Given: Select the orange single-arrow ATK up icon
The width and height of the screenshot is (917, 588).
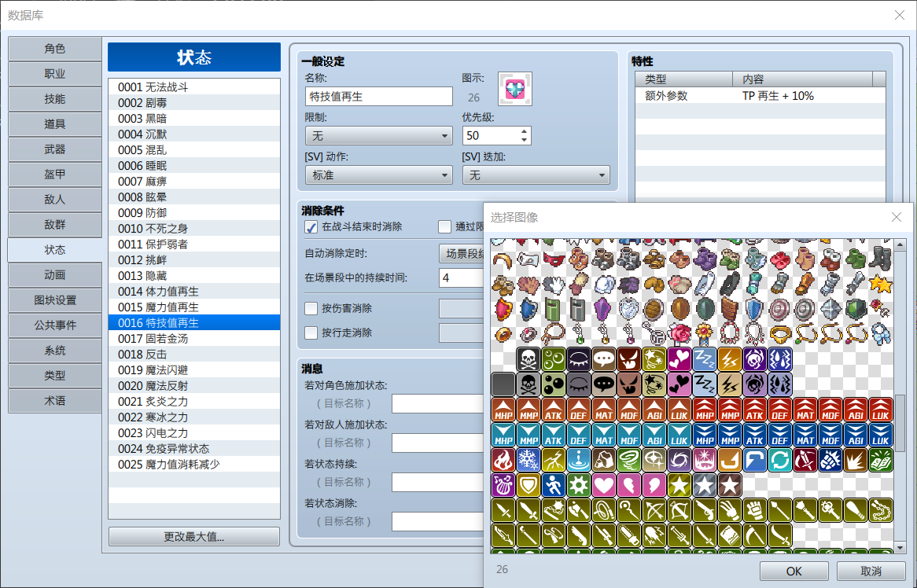Looking at the screenshot, I should [553, 410].
